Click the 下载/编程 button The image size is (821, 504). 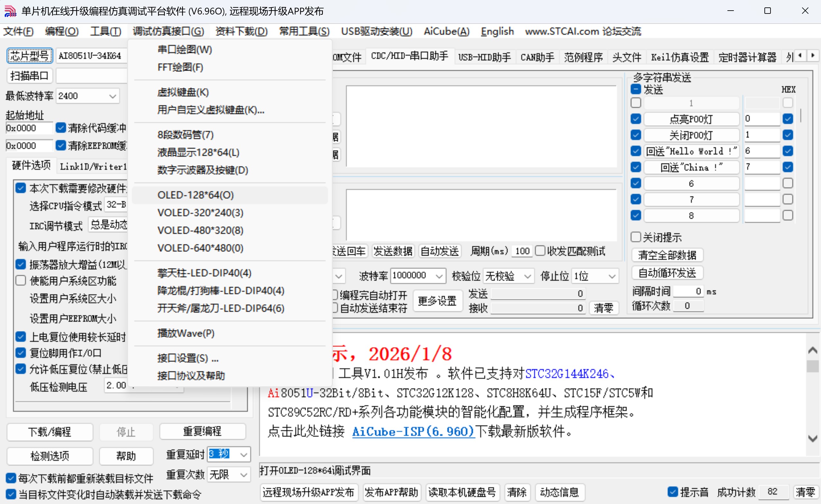tap(49, 432)
